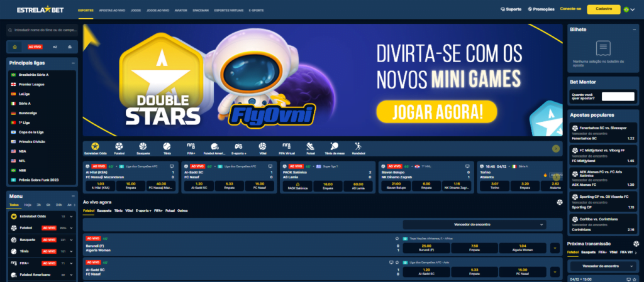This screenshot has height=282, width=644.
Task: Click the Cadastro button
Action: pos(604,9)
